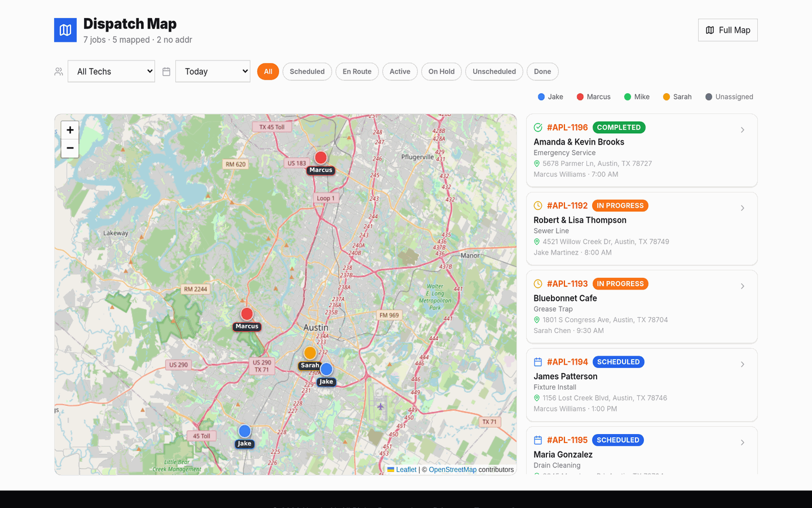Open the All Techs dropdown
812x508 pixels.
pyautogui.click(x=112, y=71)
